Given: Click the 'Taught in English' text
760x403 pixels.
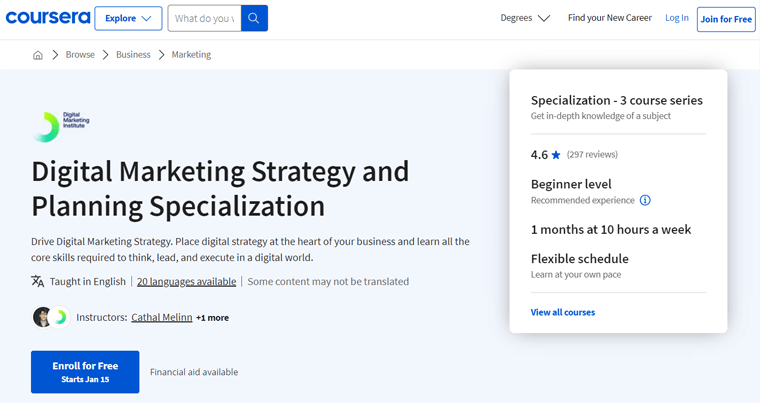Looking at the screenshot, I should click(88, 281).
